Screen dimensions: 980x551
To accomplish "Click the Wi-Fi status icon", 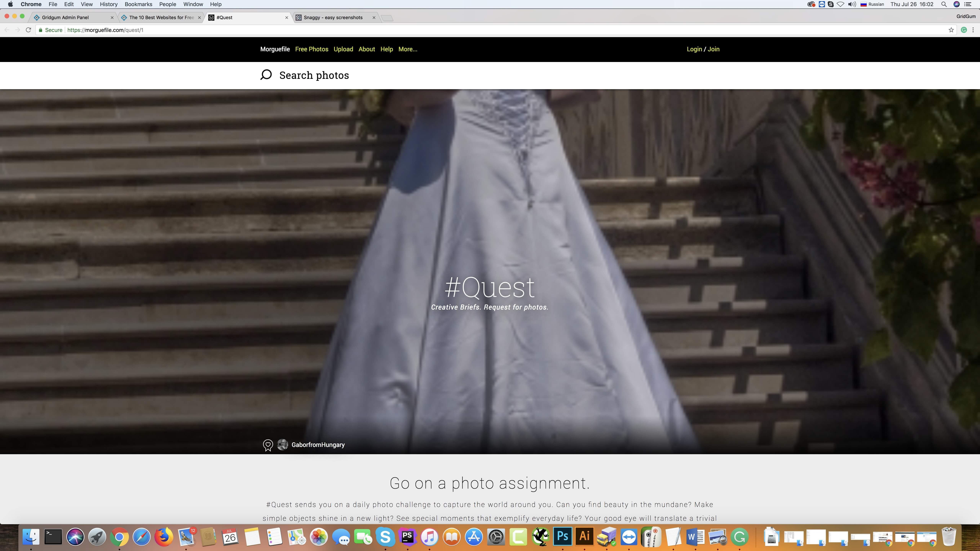I will pos(841,4).
